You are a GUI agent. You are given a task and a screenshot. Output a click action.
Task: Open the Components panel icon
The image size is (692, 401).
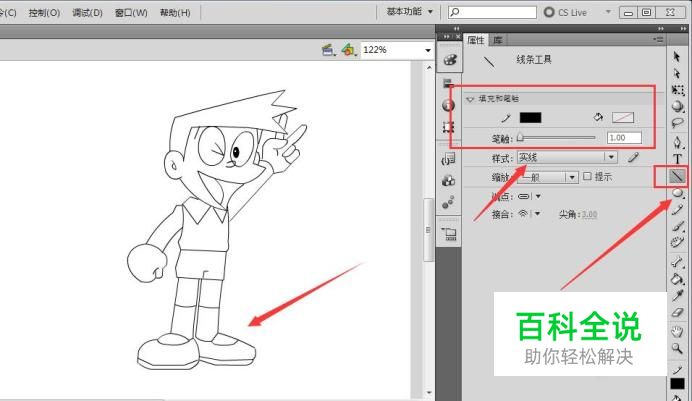(x=448, y=181)
